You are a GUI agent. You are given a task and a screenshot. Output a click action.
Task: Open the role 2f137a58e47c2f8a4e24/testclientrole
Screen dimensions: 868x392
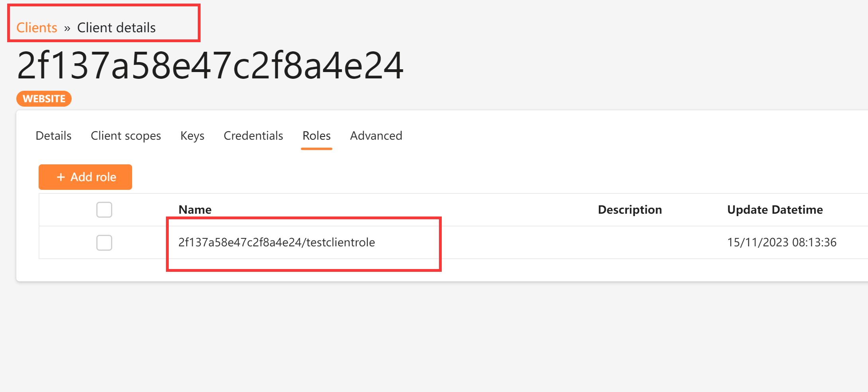click(x=276, y=242)
